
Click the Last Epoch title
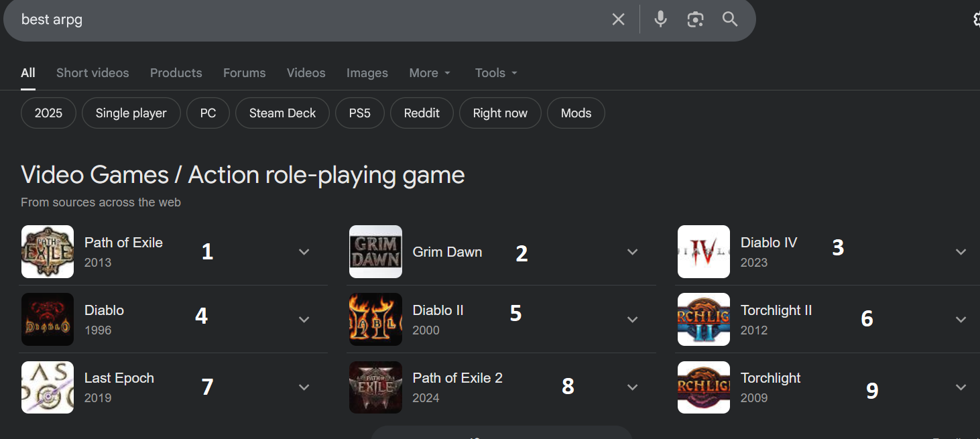click(x=119, y=378)
